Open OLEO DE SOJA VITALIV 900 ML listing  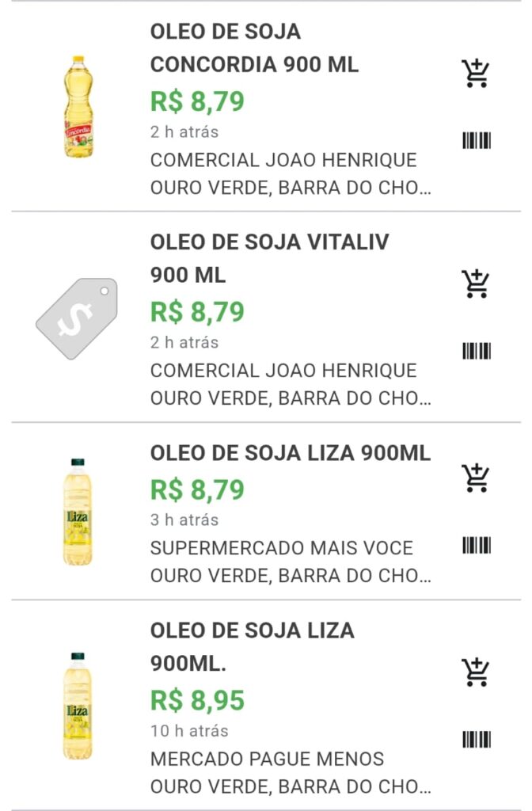[x=269, y=258]
